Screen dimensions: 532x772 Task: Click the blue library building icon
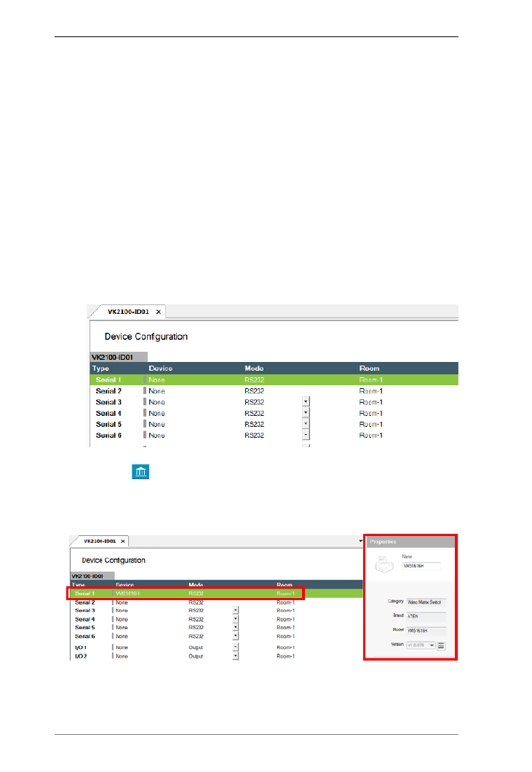click(140, 472)
